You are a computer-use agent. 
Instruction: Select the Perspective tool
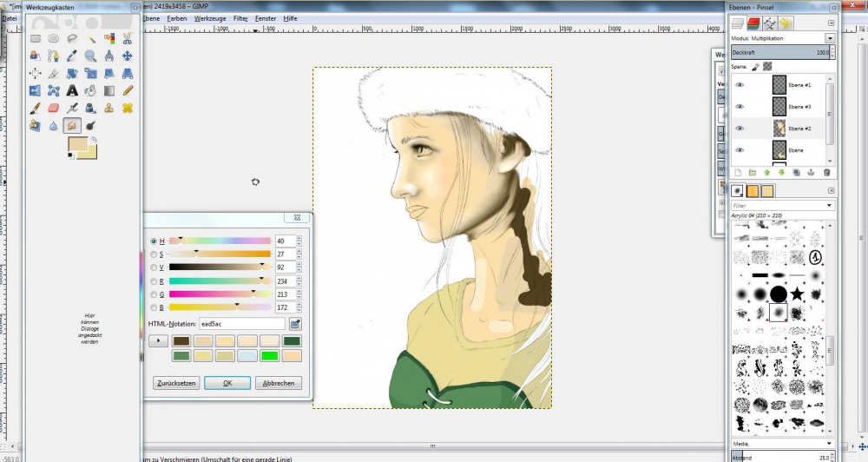tap(128, 73)
